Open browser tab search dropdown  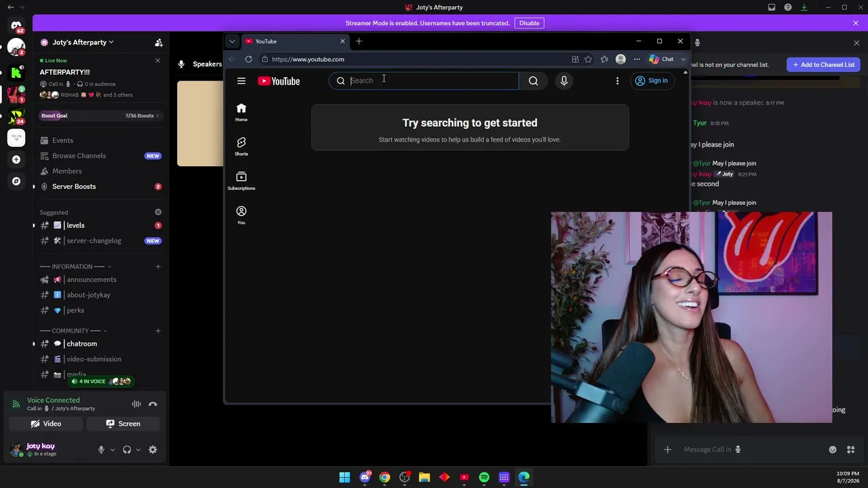[232, 41]
